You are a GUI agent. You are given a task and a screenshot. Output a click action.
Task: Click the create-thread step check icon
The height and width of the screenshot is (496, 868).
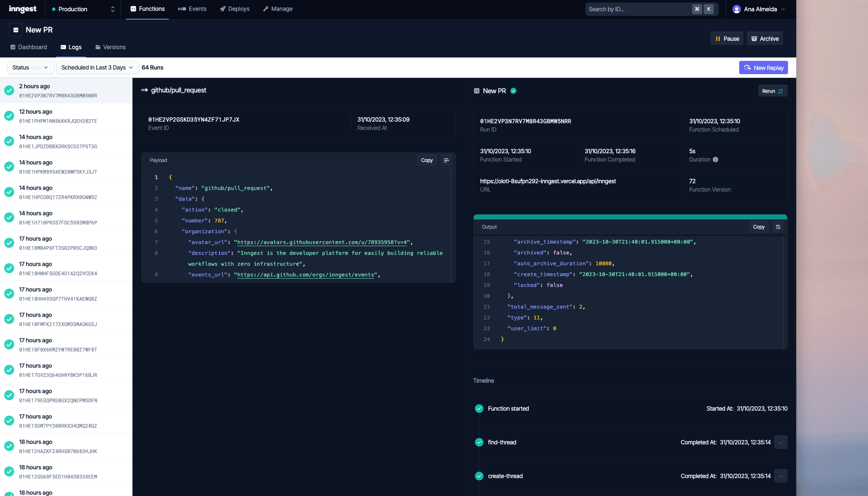(479, 476)
